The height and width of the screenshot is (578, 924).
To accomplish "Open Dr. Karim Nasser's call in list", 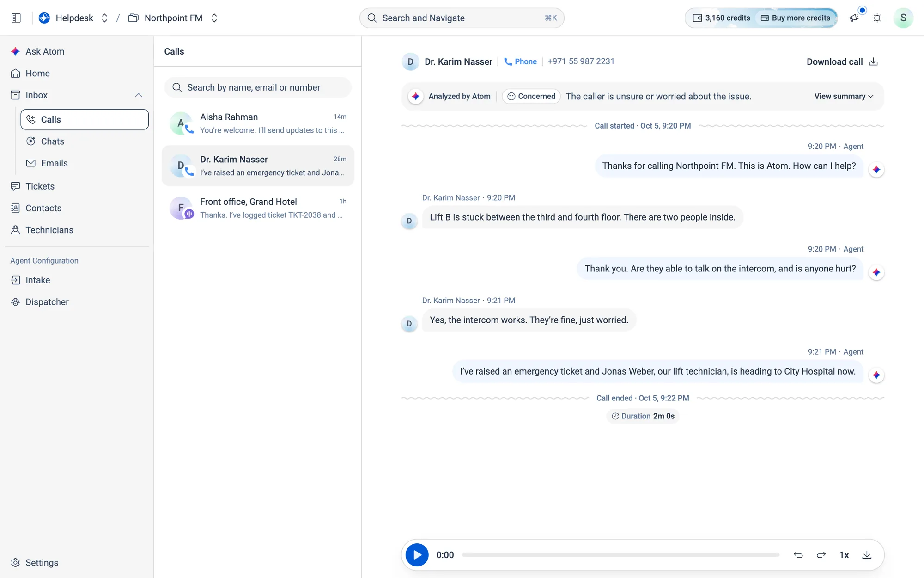I will click(x=258, y=166).
